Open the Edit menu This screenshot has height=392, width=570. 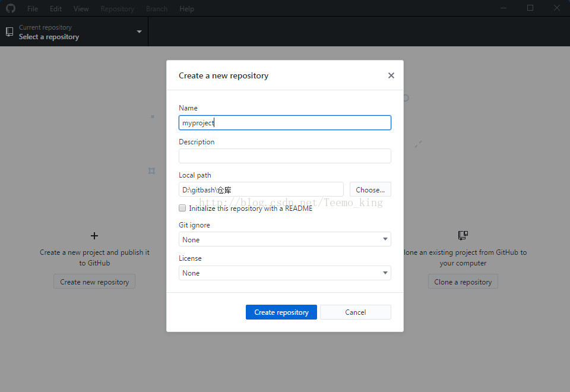(x=56, y=9)
